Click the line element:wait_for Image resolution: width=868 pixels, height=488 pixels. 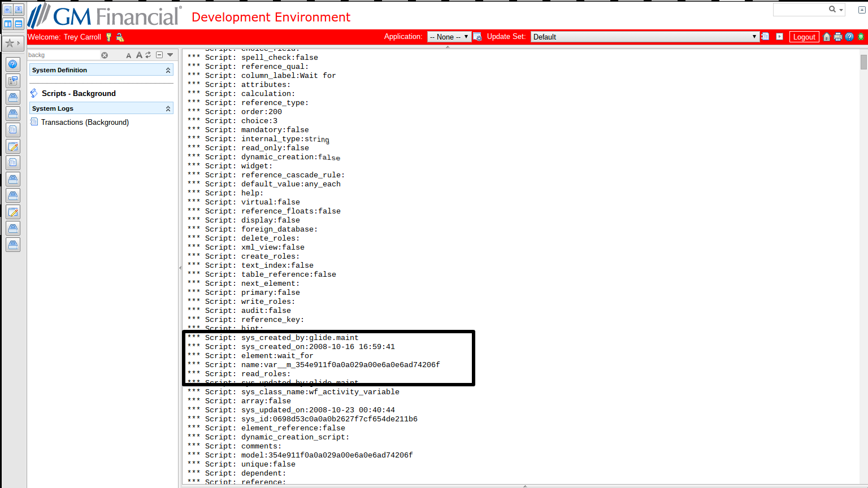click(x=250, y=356)
